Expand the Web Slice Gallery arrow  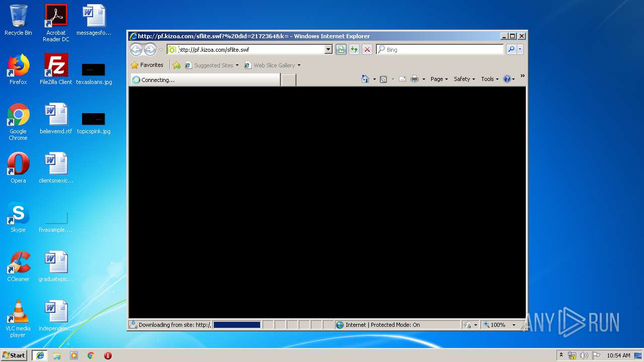[x=299, y=65]
